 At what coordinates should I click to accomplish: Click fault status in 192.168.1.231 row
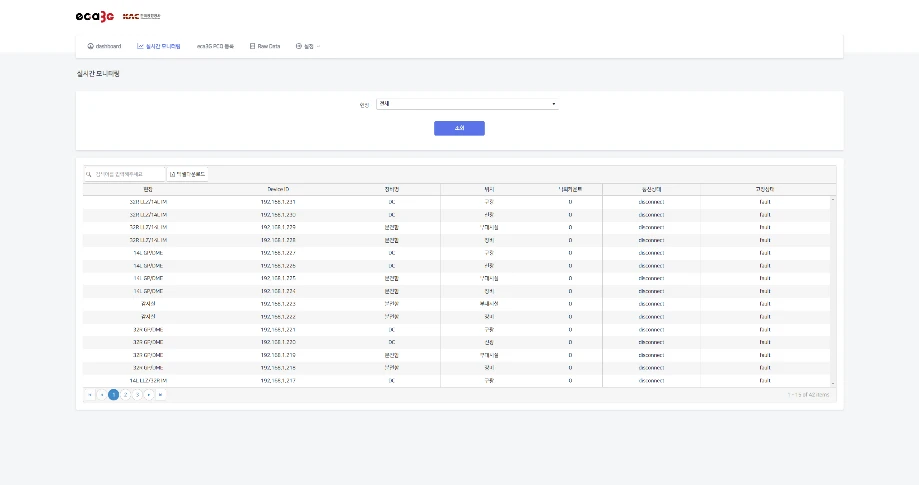click(765, 202)
